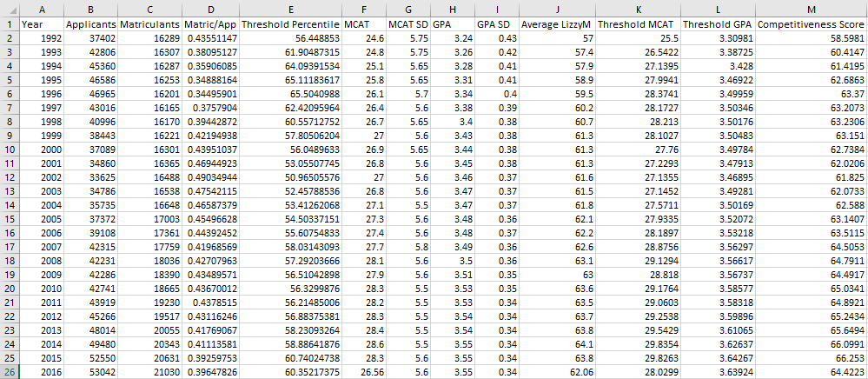Click the Select All corner of the grid
The width and height of the screenshot is (868, 379).
[x=9, y=7]
